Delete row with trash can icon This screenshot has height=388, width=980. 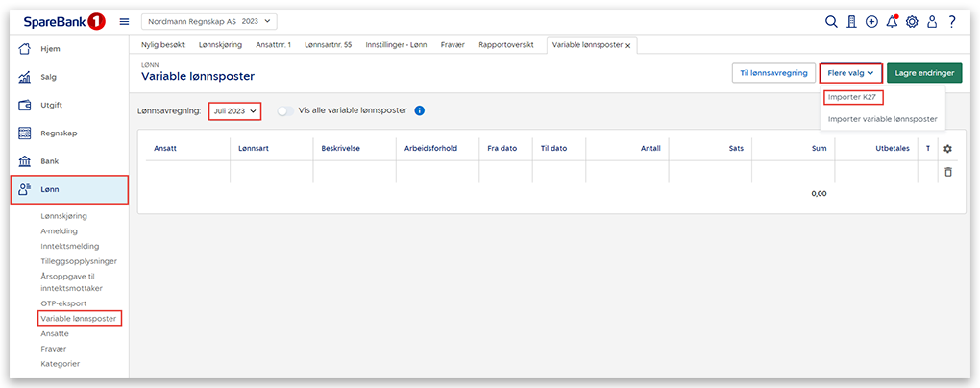pyautogui.click(x=947, y=172)
